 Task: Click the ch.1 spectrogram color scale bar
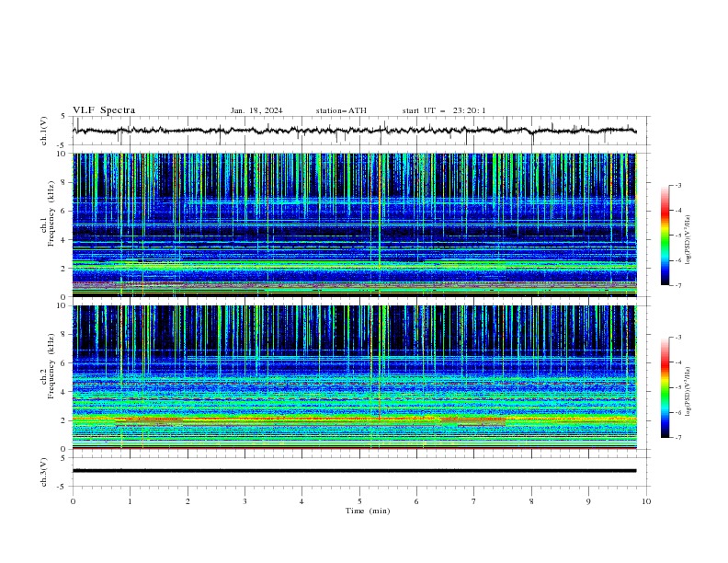point(665,236)
